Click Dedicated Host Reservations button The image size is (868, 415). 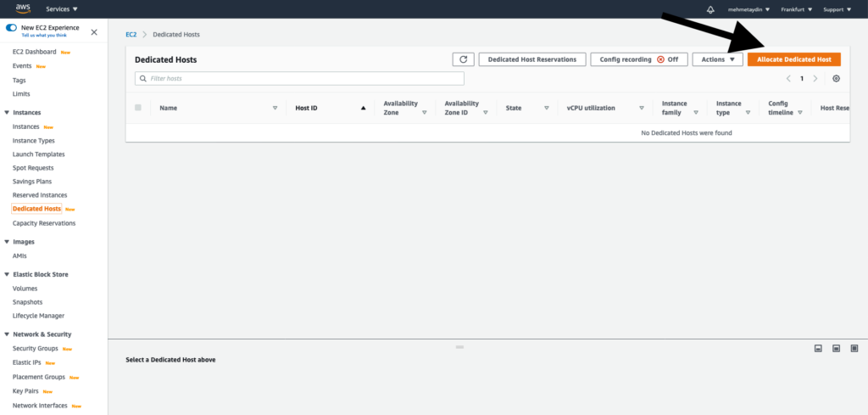click(x=532, y=59)
